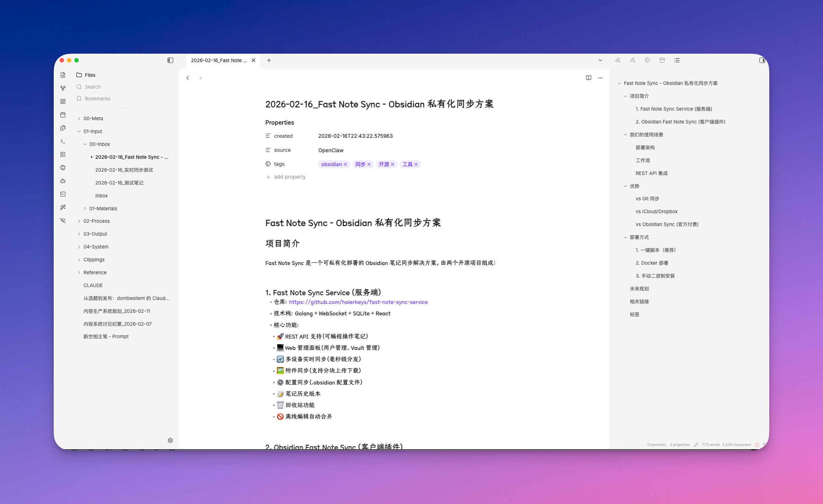Click add property below the tags

289,177
